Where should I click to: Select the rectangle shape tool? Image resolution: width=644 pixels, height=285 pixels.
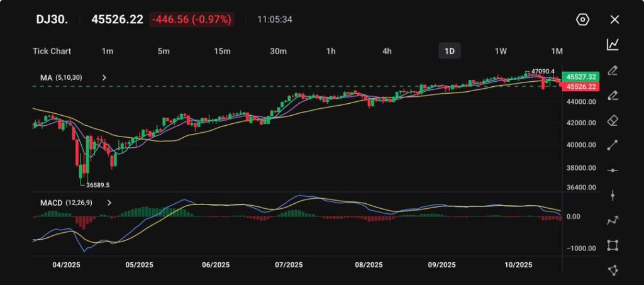[613, 245]
